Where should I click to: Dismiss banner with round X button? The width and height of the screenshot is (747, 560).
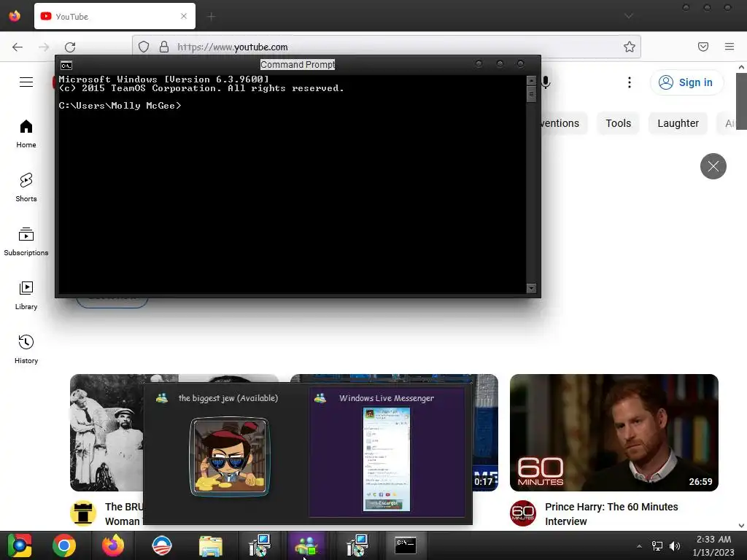[x=713, y=166]
